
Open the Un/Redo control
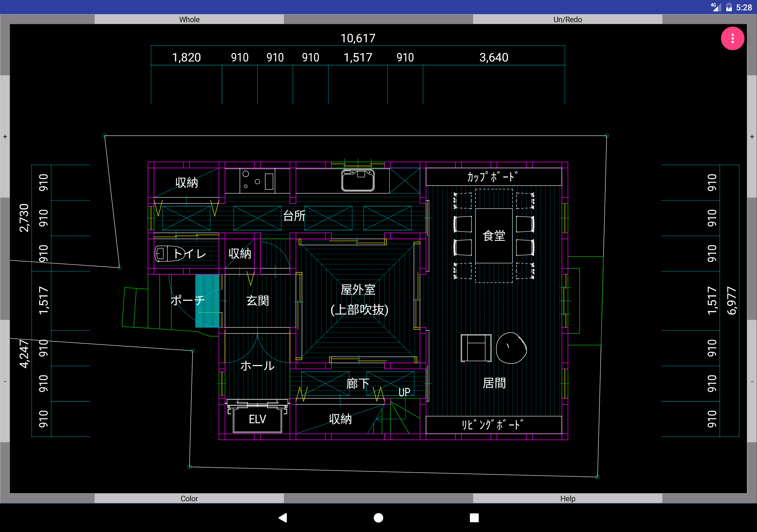[x=567, y=20]
